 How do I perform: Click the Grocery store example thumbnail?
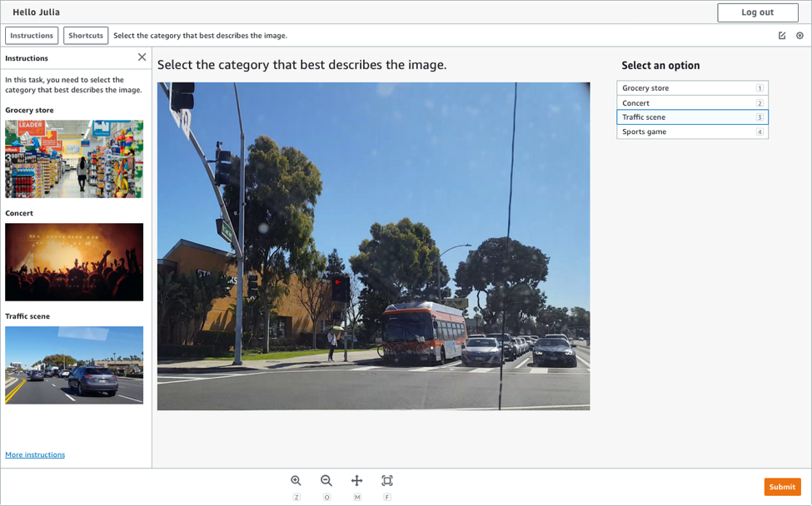coord(74,159)
